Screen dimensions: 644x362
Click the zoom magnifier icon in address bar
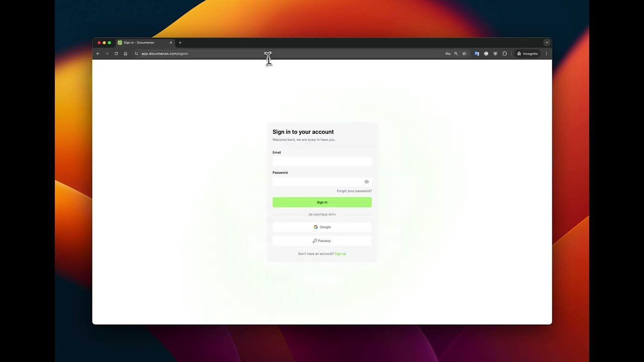coord(456,54)
